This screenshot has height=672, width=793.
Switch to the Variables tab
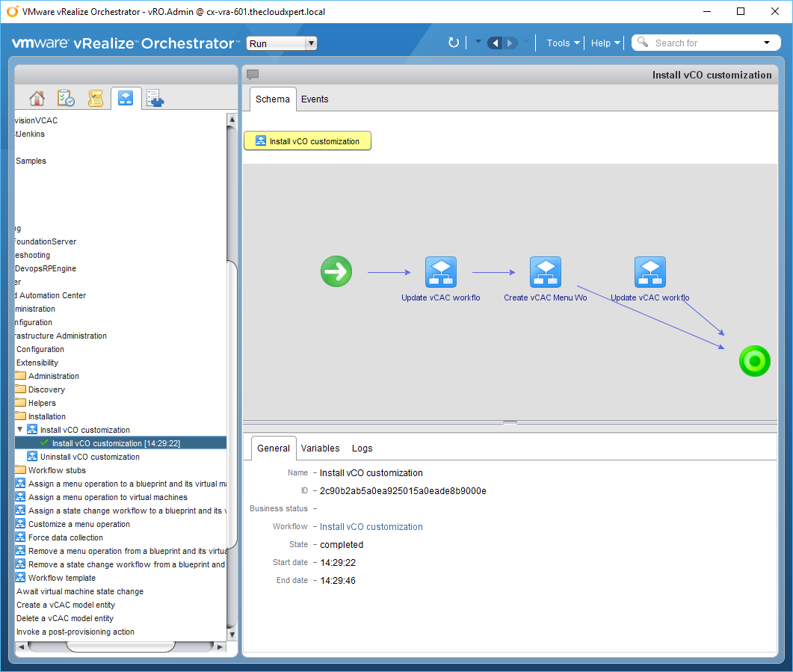click(320, 448)
